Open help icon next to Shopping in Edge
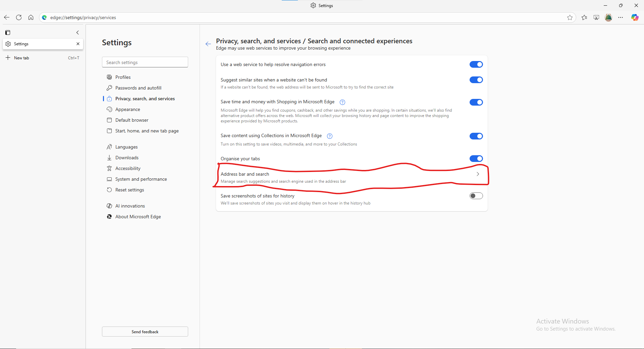This screenshot has width=644, height=349. coord(342,102)
